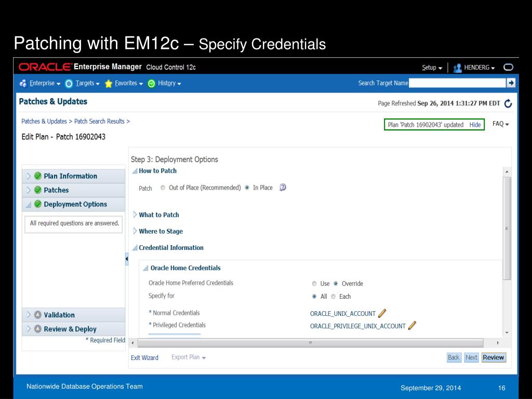This screenshot has height=399, width=532.
Task: Open the Favorites menu
Action: pos(129,83)
